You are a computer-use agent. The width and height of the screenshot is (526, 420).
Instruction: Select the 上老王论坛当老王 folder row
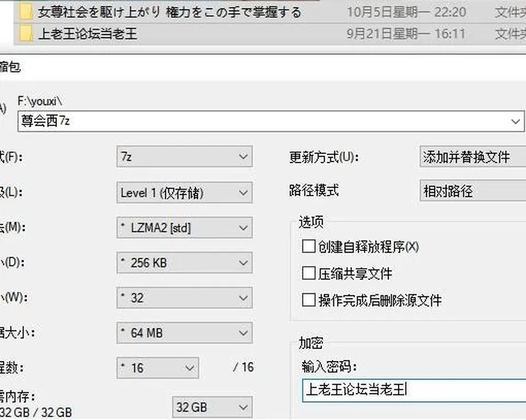270,34
